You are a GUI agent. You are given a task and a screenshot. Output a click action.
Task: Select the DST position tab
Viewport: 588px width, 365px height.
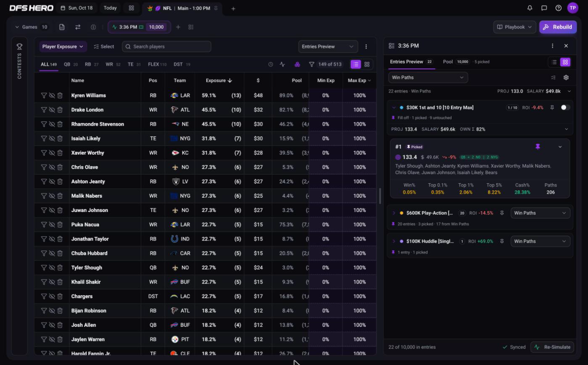(x=182, y=64)
